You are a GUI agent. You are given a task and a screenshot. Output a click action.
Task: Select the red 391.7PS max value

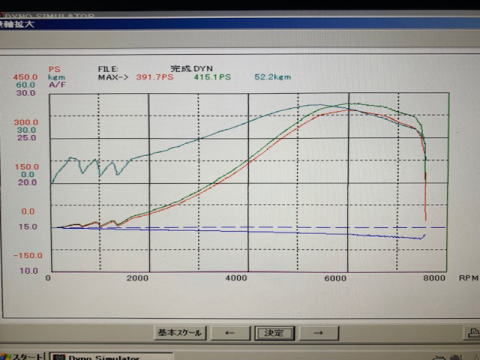(155, 77)
